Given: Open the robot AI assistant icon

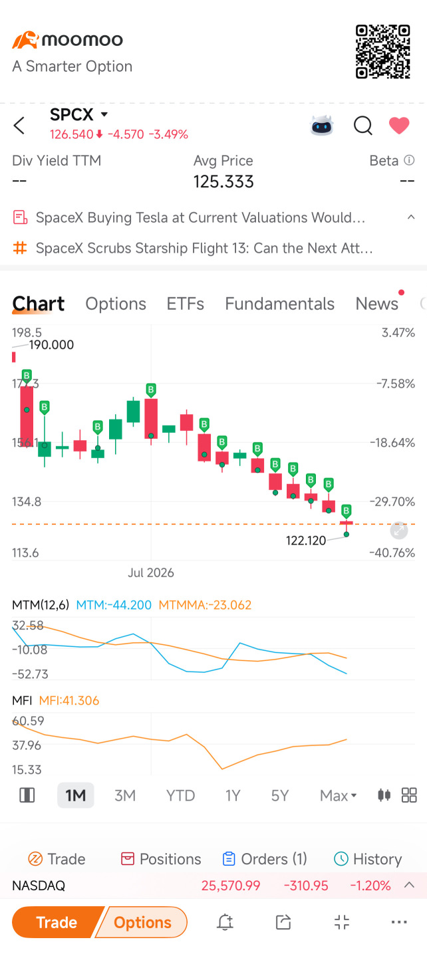Looking at the screenshot, I should tap(322, 125).
